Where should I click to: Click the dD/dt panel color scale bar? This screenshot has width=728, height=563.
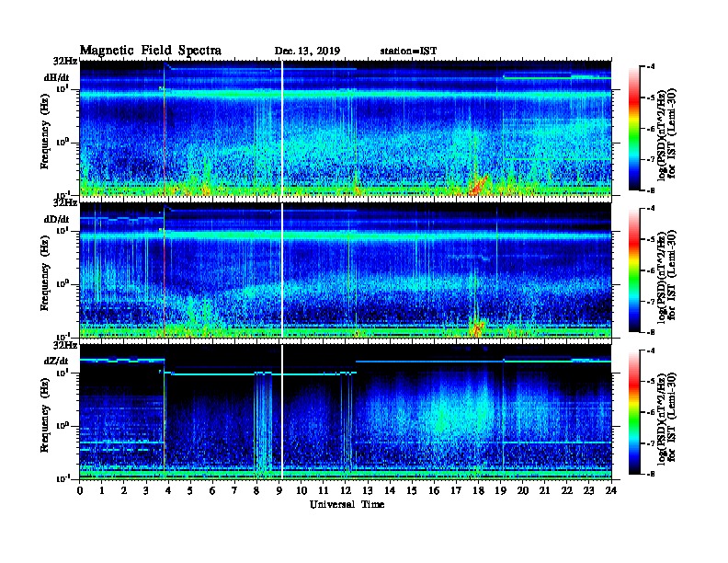coord(634,270)
